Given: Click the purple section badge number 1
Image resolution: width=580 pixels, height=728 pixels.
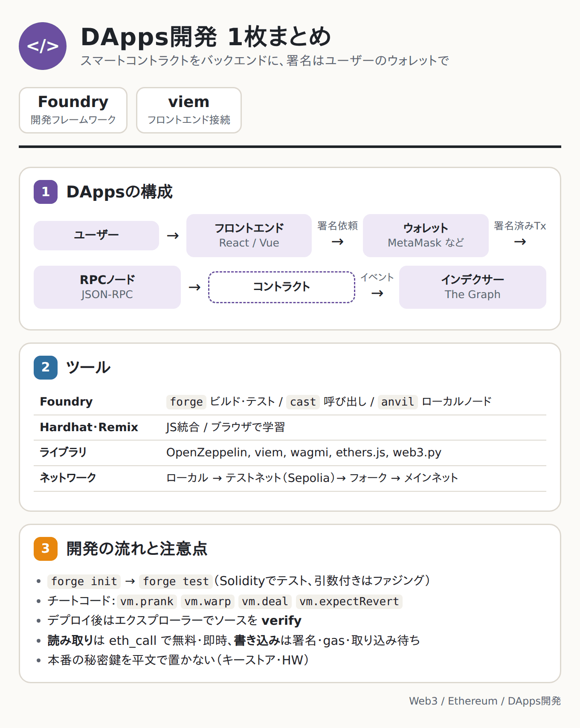Looking at the screenshot, I should pyautogui.click(x=46, y=192).
